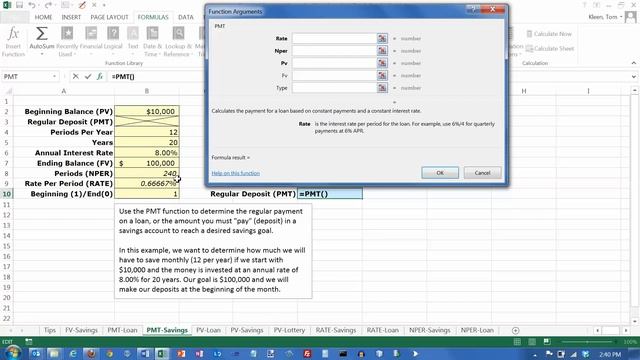Screen dimensions: 640x360
Task: Open the AutoSum dropdown arrow
Action: [42, 54]
